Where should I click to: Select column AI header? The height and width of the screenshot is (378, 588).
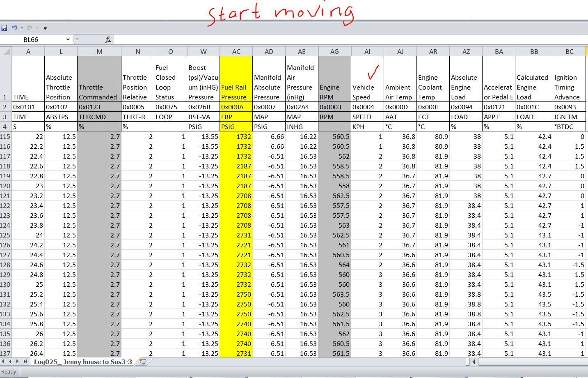pos(367,51)
